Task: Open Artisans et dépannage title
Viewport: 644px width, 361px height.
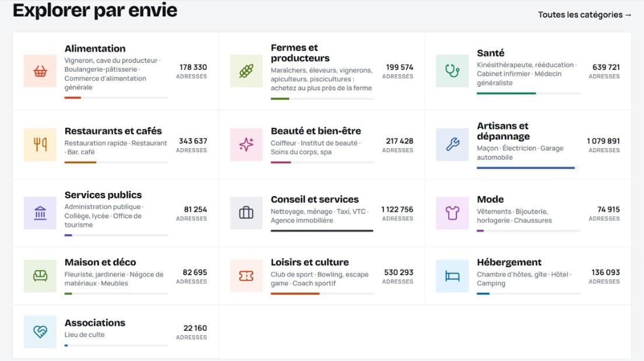Action: [503, 131]
